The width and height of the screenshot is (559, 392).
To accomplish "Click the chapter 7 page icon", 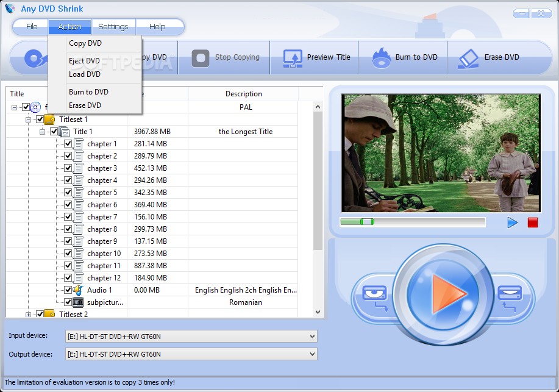I will click(78, 217).
